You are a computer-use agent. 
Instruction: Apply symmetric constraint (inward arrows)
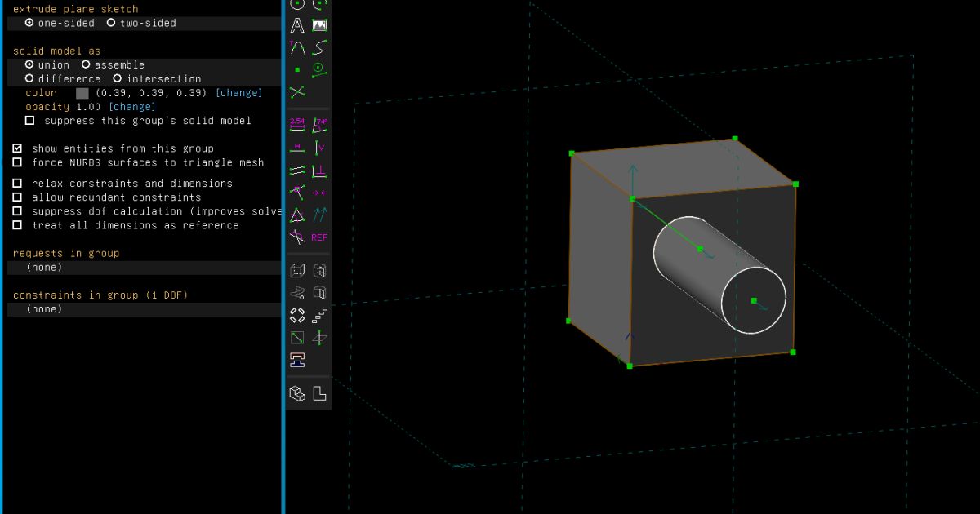[319, 193]
